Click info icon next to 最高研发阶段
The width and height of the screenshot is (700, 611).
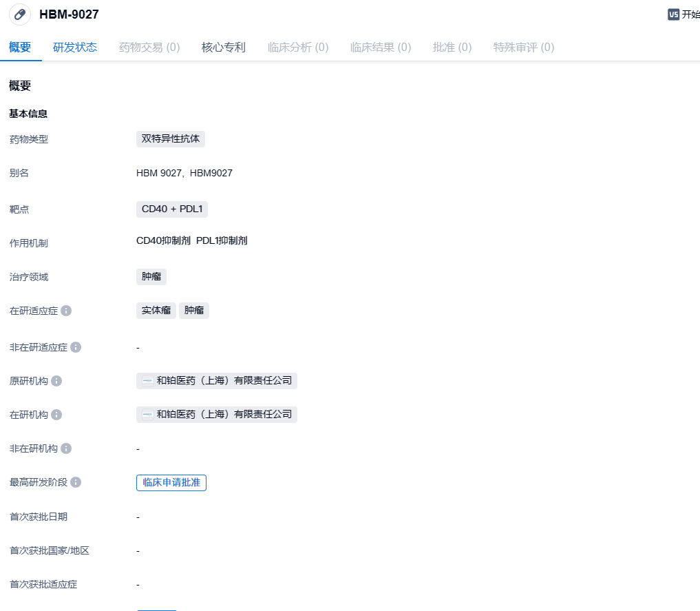(76, 482)
